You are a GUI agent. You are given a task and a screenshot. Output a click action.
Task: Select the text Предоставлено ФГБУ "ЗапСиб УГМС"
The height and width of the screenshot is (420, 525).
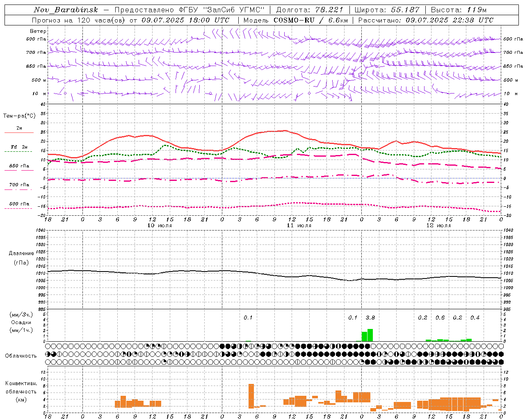click(x=189, y=10)
